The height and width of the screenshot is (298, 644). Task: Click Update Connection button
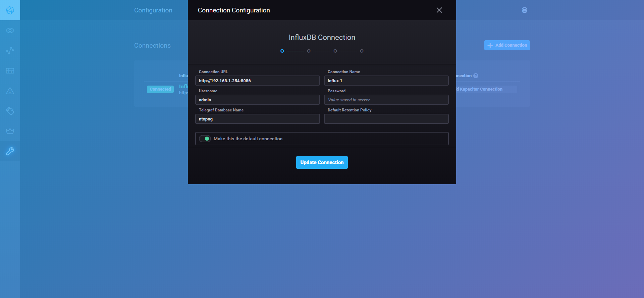(322, 162)
